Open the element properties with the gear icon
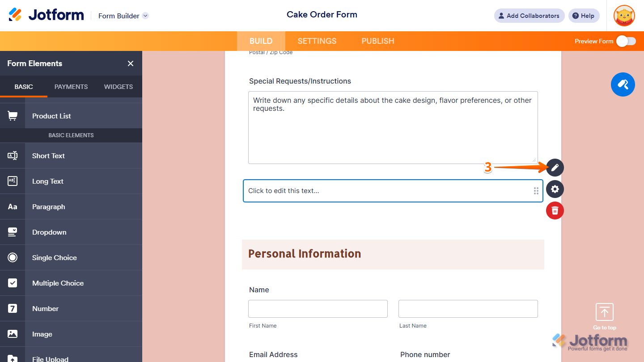 (555, 189)
